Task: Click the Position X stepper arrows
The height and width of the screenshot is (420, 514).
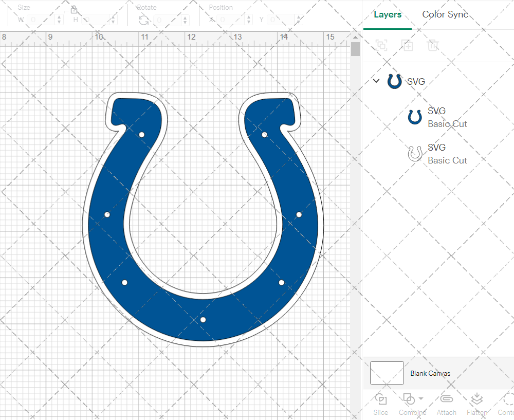Action: 249,20
